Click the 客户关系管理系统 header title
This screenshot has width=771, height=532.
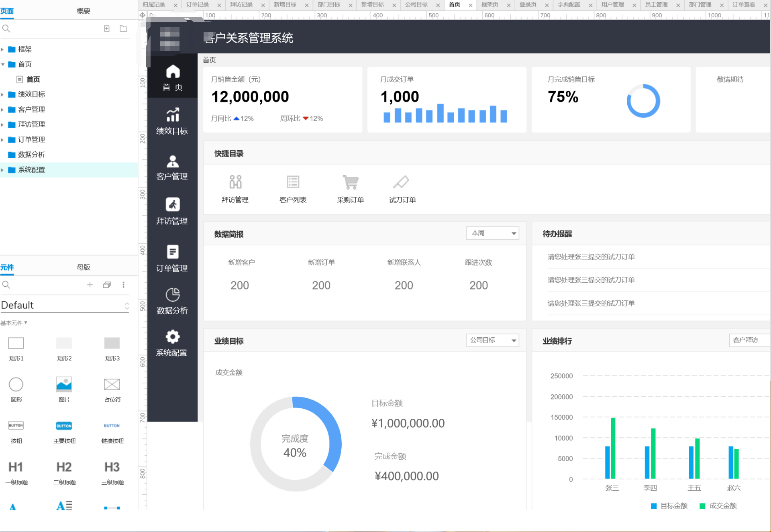(249, 38)
